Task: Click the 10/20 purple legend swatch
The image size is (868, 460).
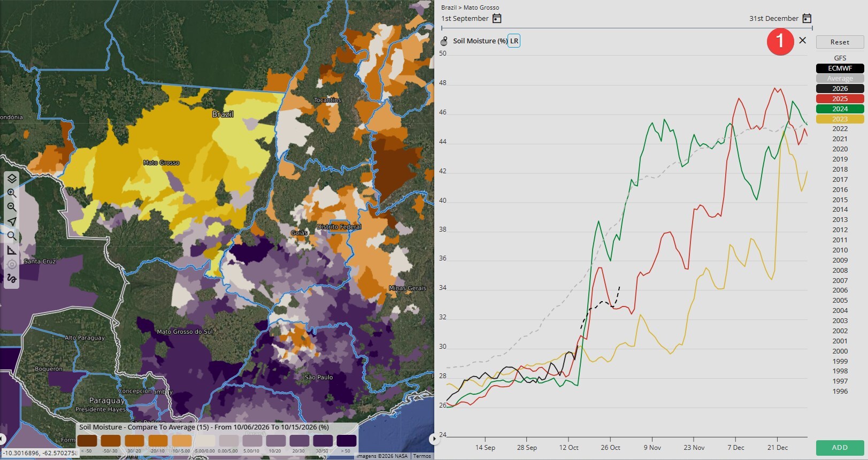Action: (x=276, y=441)
